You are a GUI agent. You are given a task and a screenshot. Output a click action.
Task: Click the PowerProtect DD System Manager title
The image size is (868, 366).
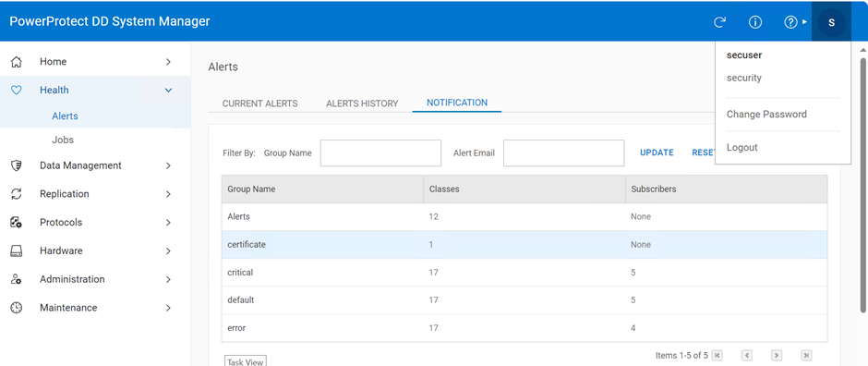pyautogui.click(x=110, y=21)
